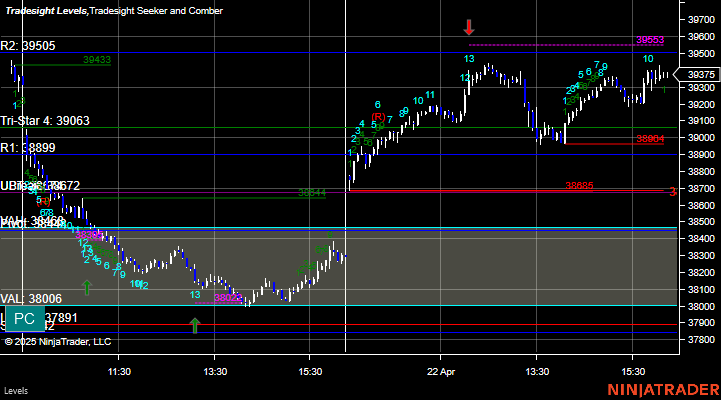Click the 38700 price axis value
The height and width of the screenshot is (400, 721).
click(x=701, y=189)
